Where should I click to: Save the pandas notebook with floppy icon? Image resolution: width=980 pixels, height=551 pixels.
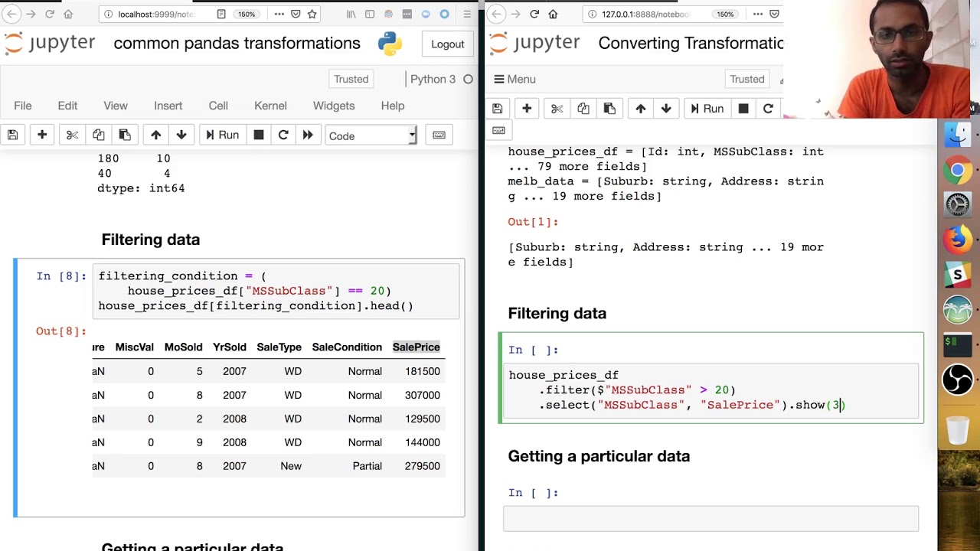[13, 135]
